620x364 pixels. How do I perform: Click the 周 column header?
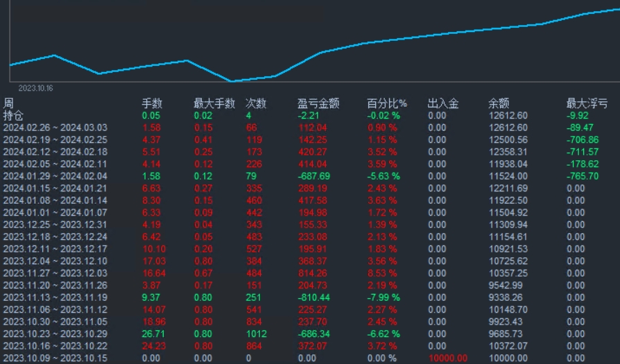tap(8, 103)
